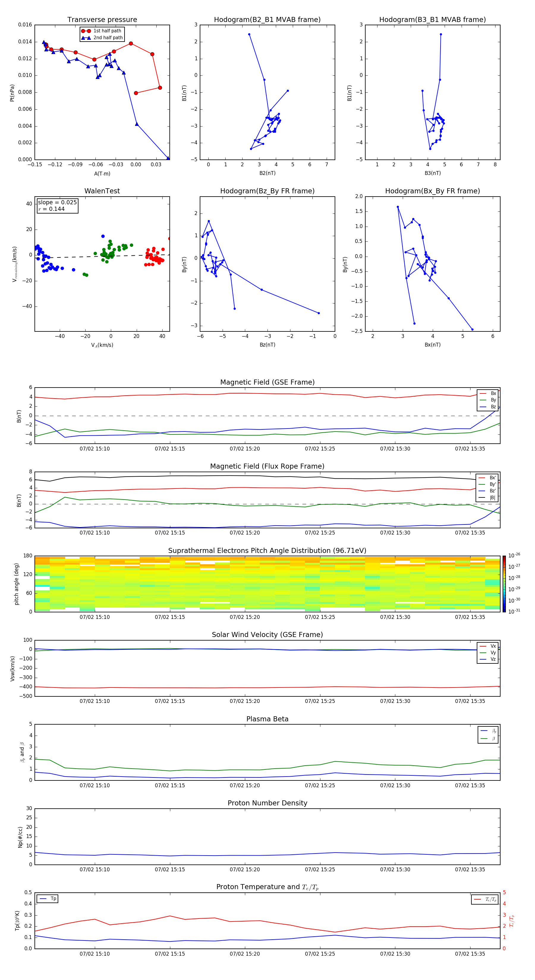Click the 'B2(nT)' axis label
The image size is (535, 980).
(x=267, y=173)
